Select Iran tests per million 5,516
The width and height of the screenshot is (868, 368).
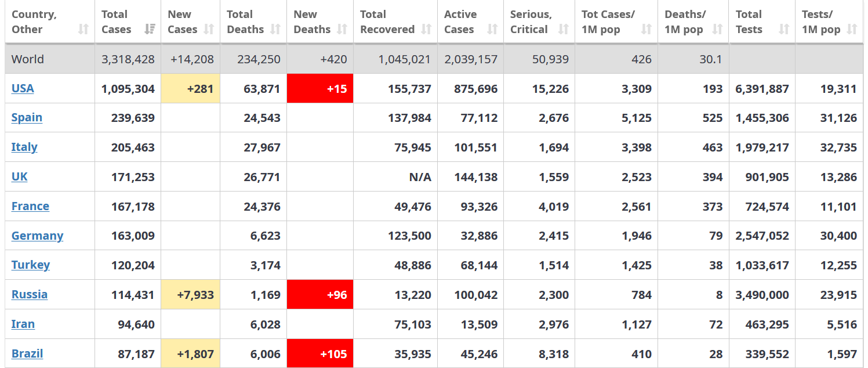(x=842, y=324)
